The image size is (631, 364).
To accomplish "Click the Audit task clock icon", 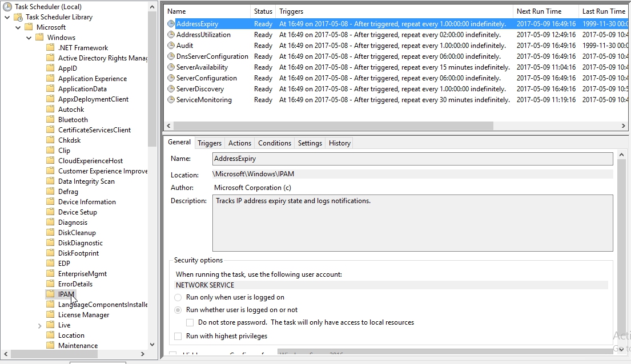I will [x=171, y=46].
